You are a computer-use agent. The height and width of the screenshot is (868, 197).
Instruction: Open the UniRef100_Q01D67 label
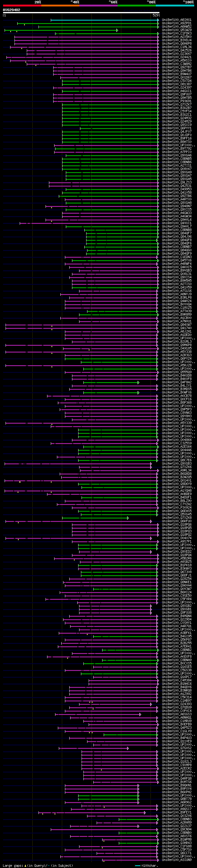[177, 78]
